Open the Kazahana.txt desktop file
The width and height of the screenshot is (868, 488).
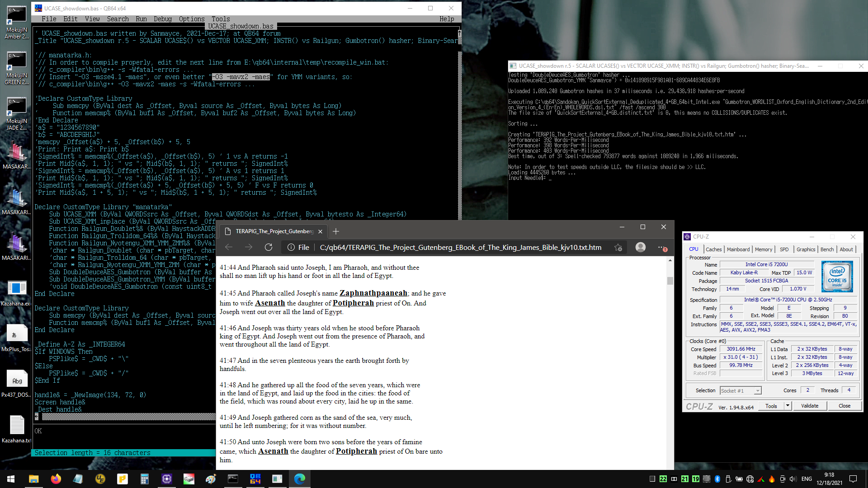(16, 429)
